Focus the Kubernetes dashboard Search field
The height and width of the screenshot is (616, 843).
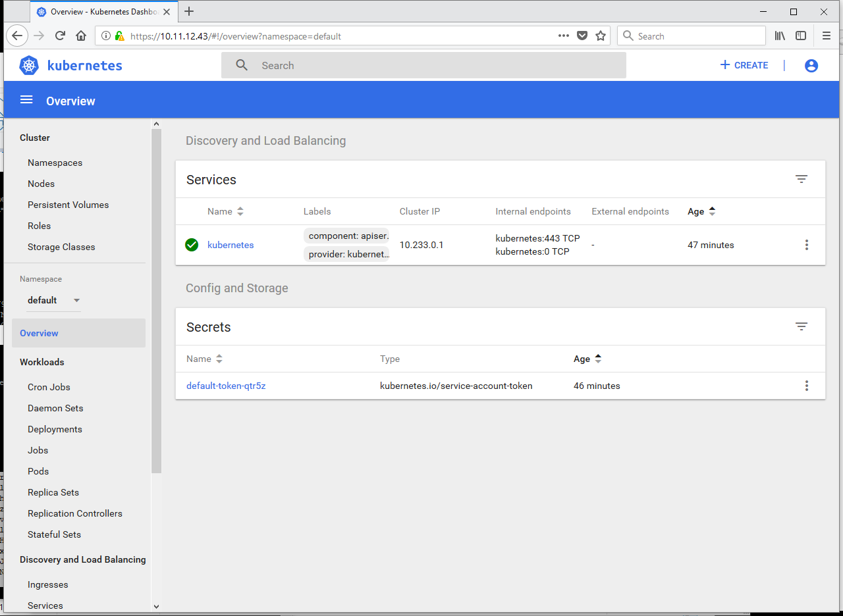tap(423, 65)
